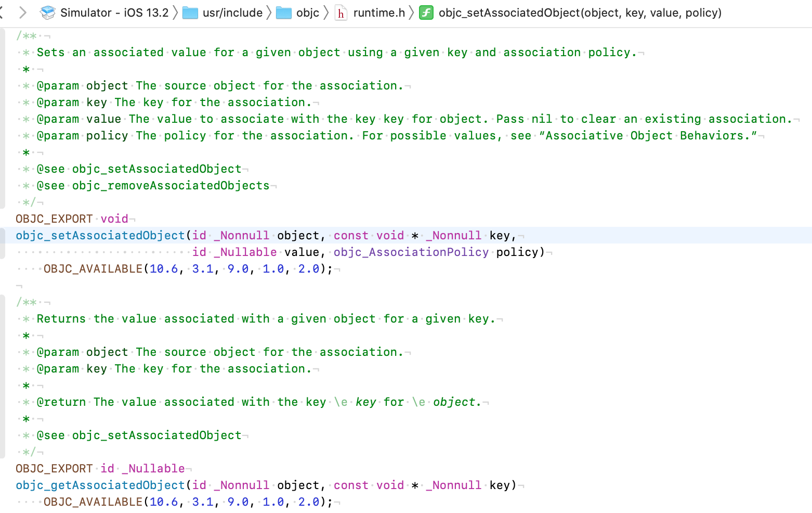Click OBJC_EXPORT before id _Nullable
The width and height of the screenshot is (812, 513).
click(x=54, y=469)
